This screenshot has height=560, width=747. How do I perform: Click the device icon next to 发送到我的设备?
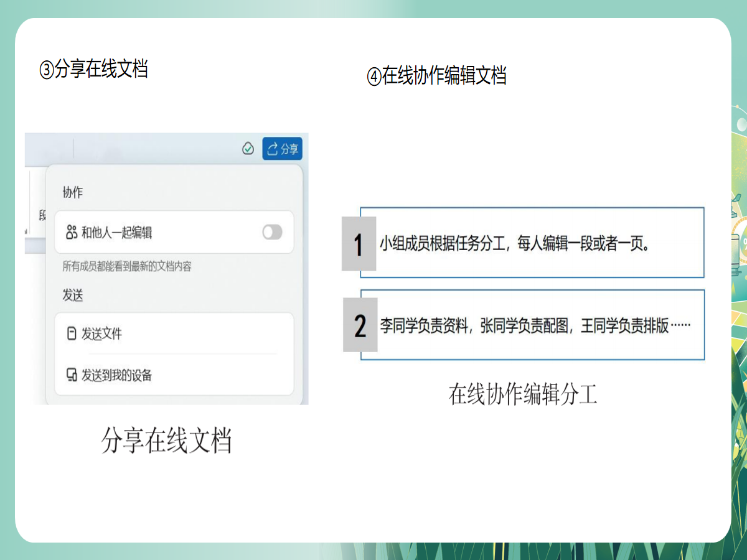(72, 375)
